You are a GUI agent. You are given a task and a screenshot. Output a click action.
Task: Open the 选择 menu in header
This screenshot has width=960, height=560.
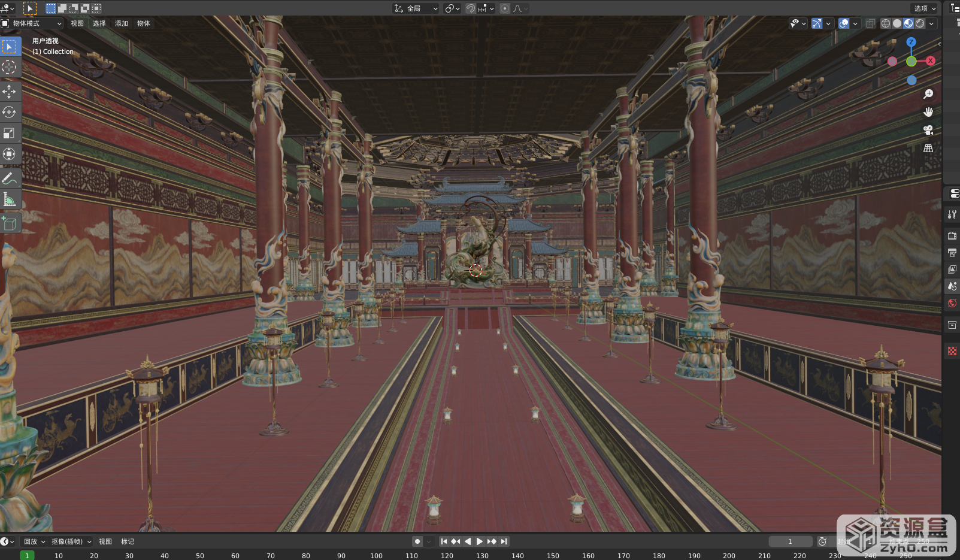click(99, 23)
